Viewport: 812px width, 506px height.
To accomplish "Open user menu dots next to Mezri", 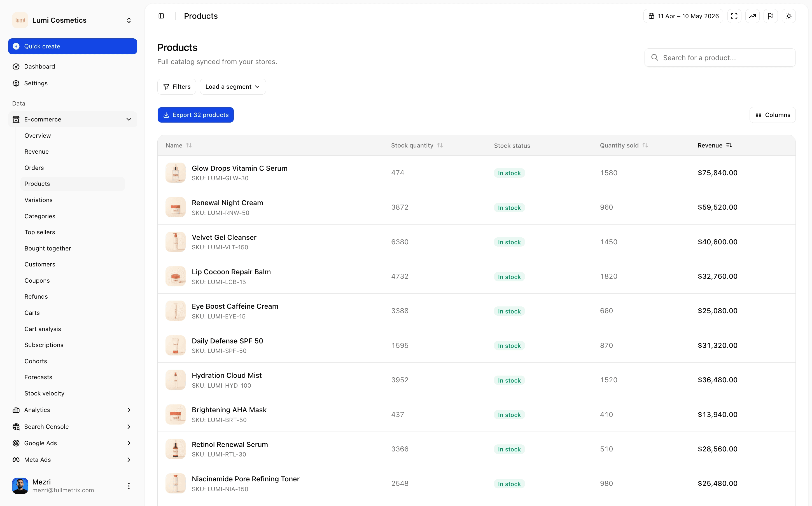I will [x=129, y=486].
